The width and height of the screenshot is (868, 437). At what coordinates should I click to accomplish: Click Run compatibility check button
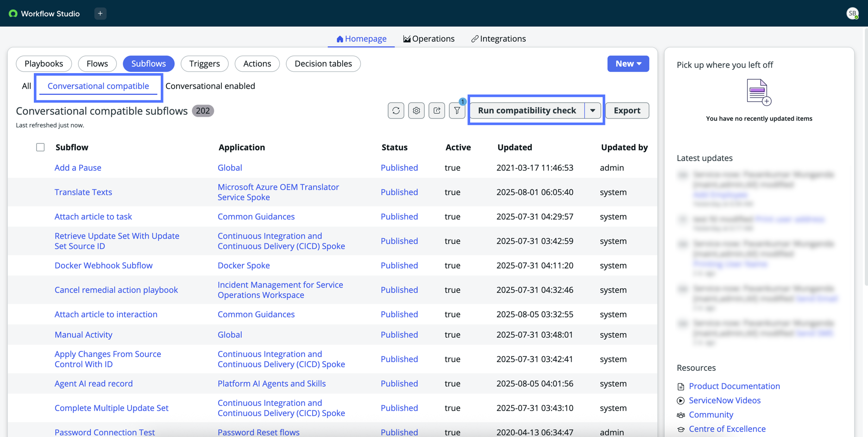527,111
